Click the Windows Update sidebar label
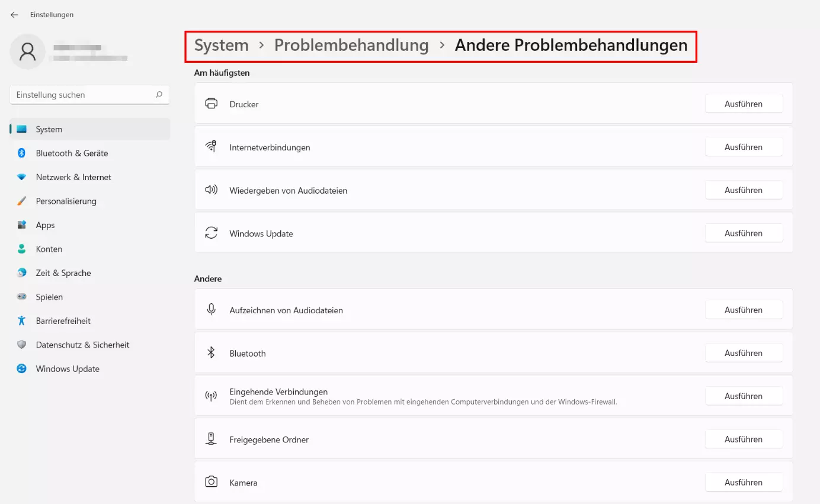Image resolution: width=820 pixels, height=504 pixels. point(68,369)
